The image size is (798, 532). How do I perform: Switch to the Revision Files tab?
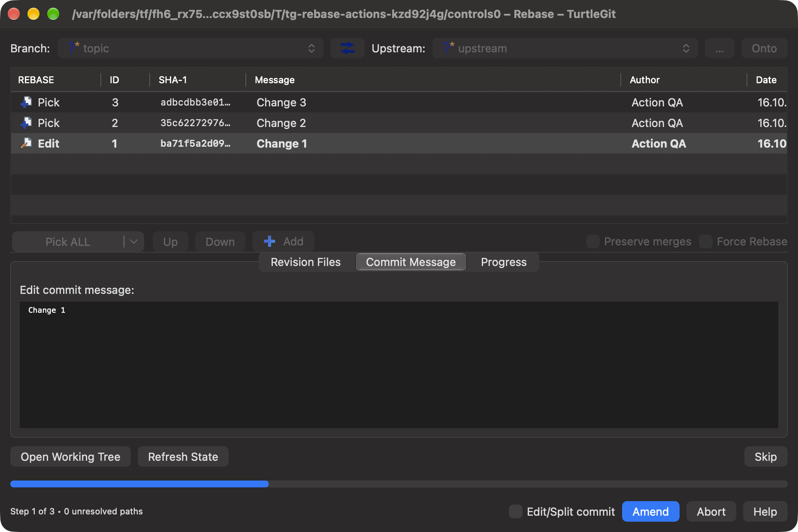tap(305, 262)
